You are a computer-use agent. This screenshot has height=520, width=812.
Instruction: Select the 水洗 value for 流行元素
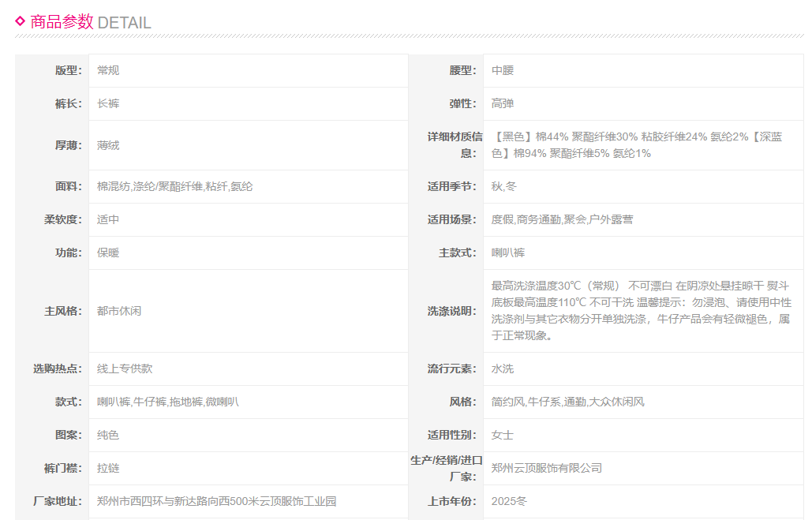tap(503, 368)
